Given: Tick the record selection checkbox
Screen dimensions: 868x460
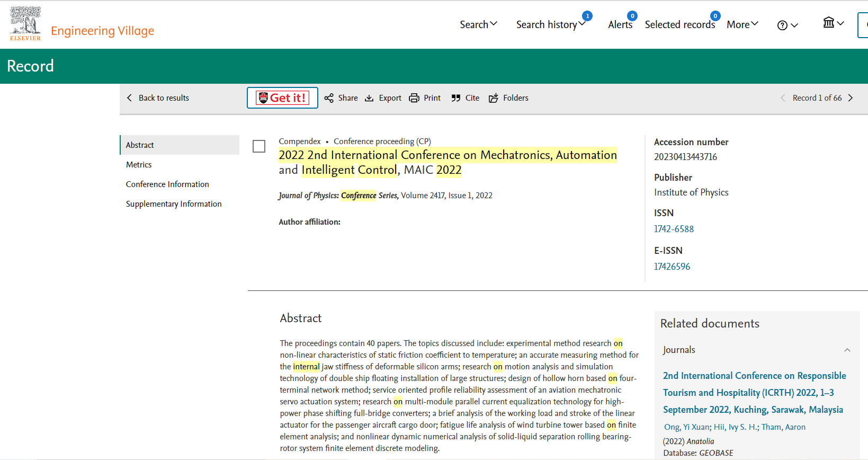Looking at the screenshot, I should click(259, 146).
